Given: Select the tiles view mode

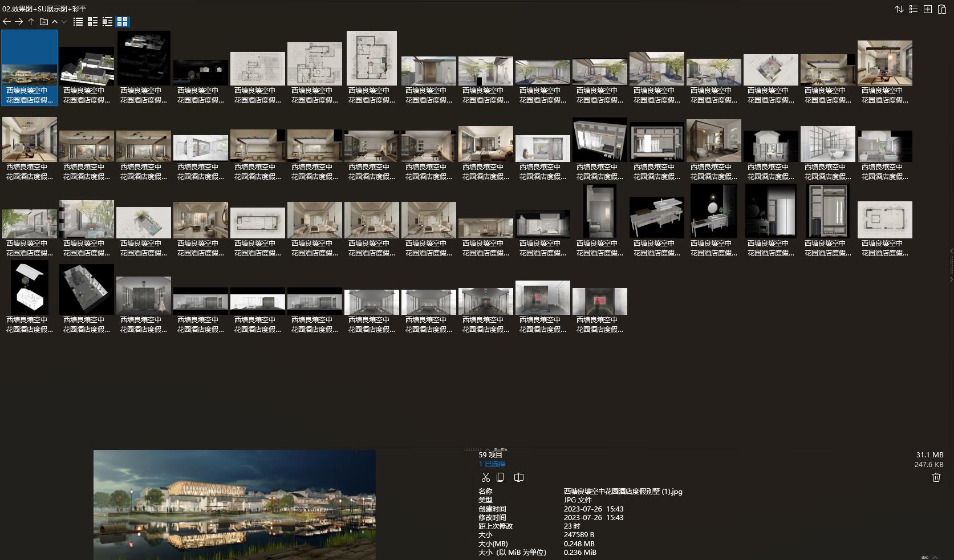Looking at the screenshot, I should pos(92,22).
